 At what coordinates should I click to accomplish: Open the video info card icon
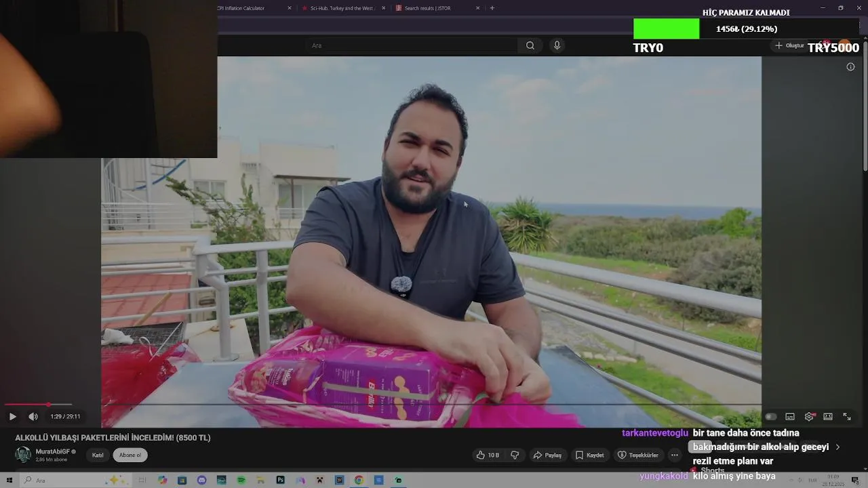[x=850, y=66]
